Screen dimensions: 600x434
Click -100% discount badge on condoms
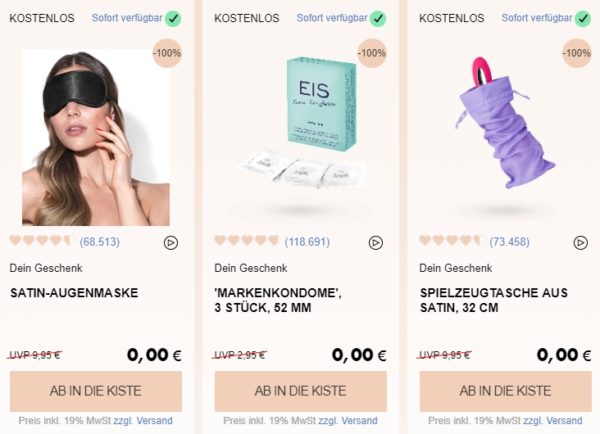coord(372,53)
